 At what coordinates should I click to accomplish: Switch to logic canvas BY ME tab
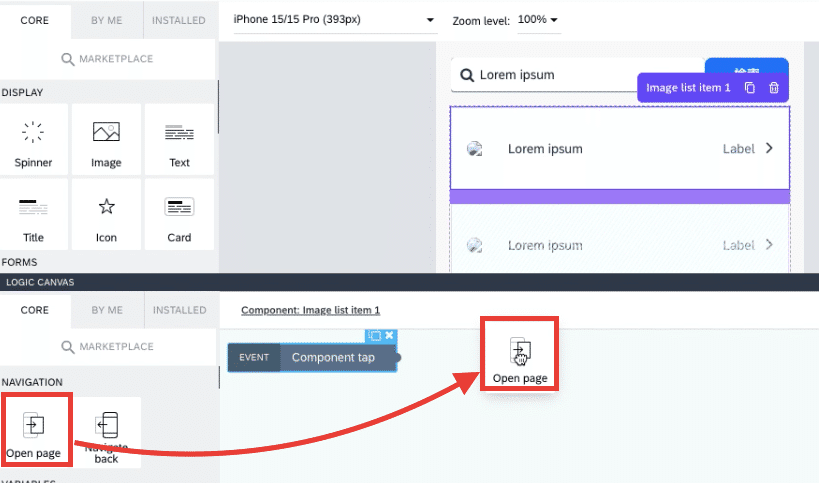107,310
